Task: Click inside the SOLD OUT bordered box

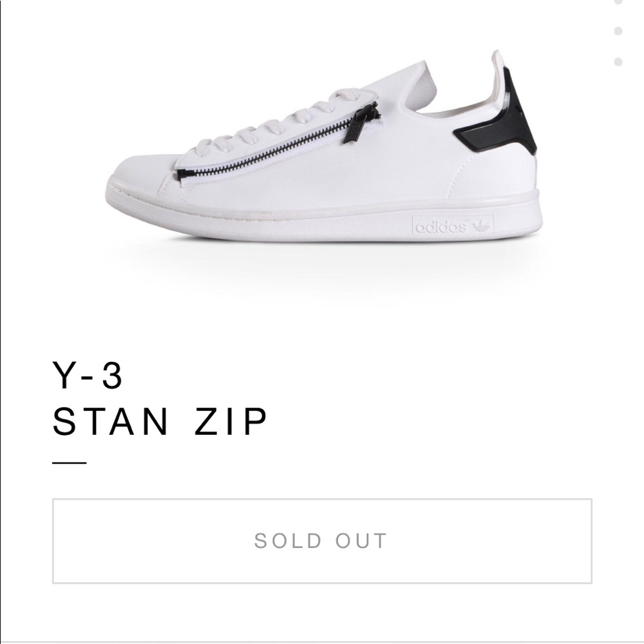Action: point(322,541)
